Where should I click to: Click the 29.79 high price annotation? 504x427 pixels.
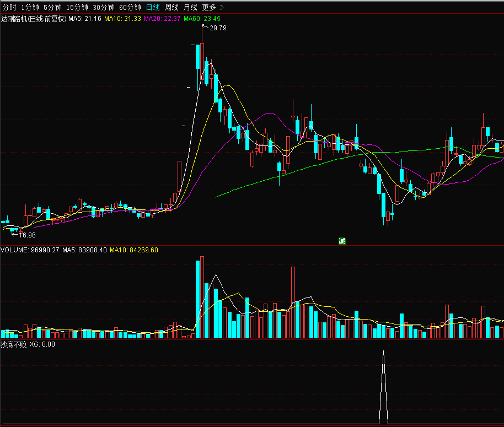click(218, 28)
